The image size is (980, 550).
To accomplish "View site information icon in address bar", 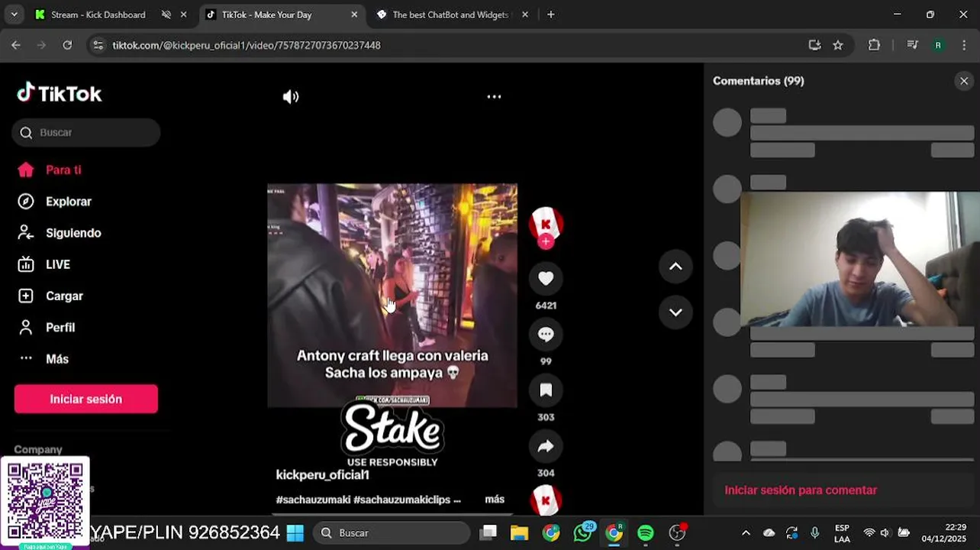I will (98, 45).
